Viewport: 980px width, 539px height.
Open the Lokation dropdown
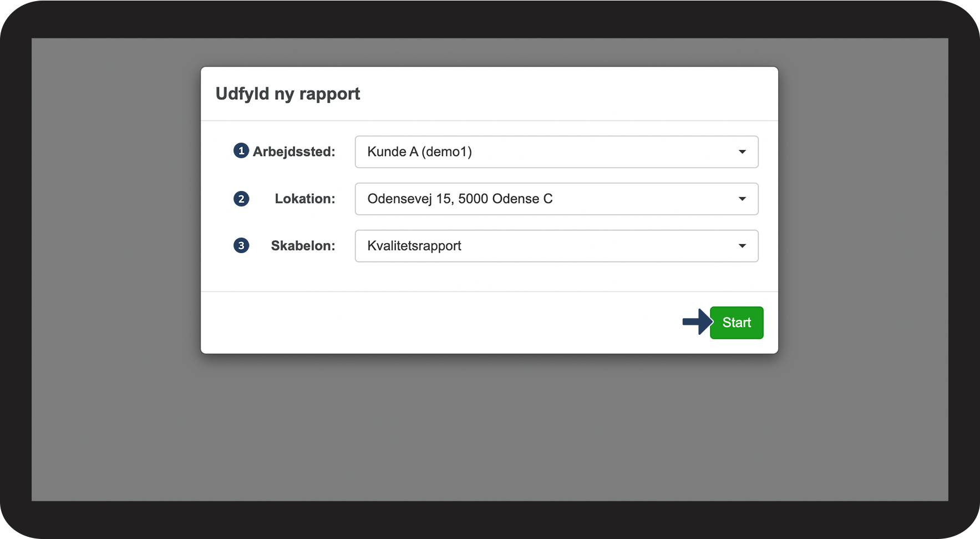click(556, 199)
